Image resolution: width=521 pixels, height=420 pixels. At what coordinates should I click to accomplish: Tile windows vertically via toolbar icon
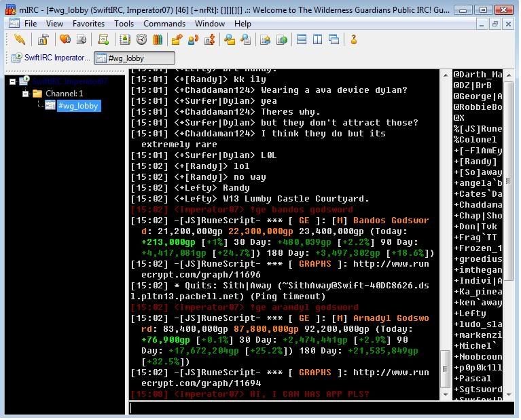pos(318,39)
